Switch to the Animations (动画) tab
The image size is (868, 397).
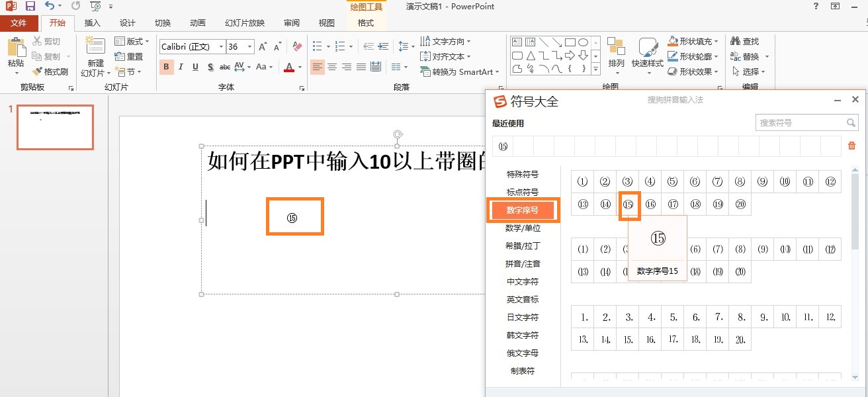tap(197, 23)
